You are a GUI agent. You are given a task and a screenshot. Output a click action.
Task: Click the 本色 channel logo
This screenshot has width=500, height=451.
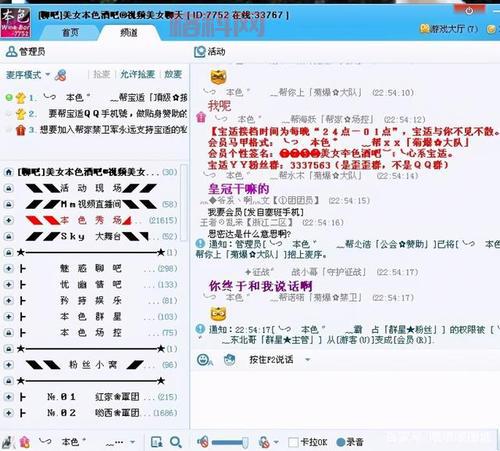coord(15,22)
